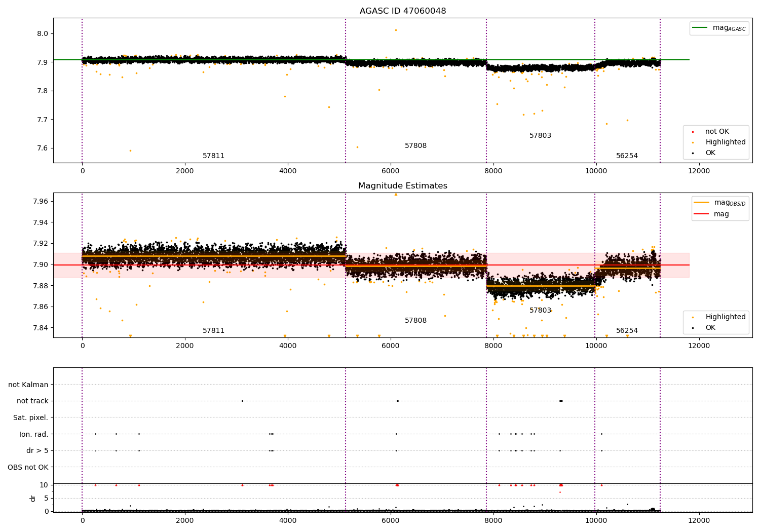Click obsid label 57803 in Magnitude Estimates plot
The image size is (760, 532).
pyautogui.click(x=540, y=311)
